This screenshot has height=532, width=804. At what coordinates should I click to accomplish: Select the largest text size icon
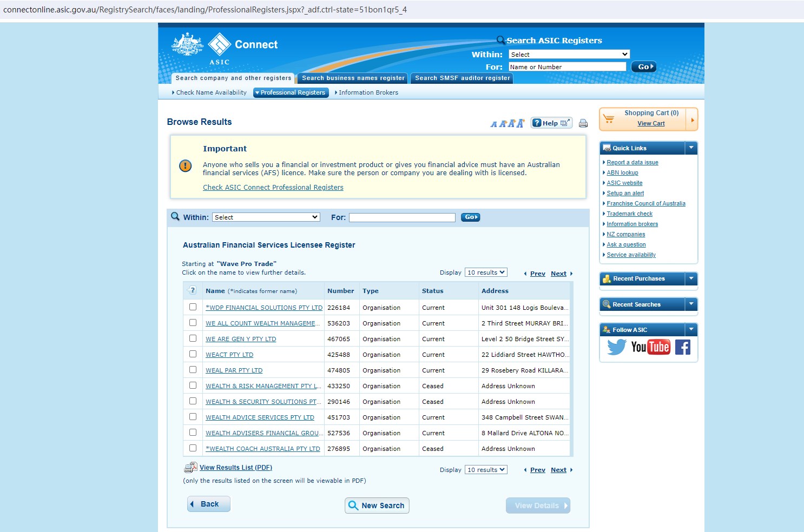(x=520, y=123)
